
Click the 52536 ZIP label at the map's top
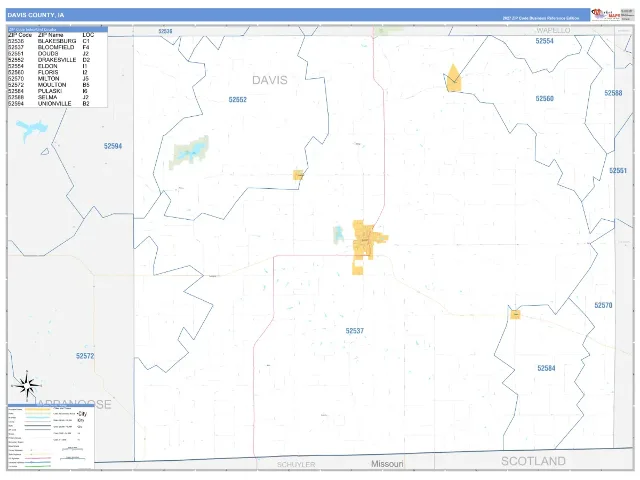[165, 31]
